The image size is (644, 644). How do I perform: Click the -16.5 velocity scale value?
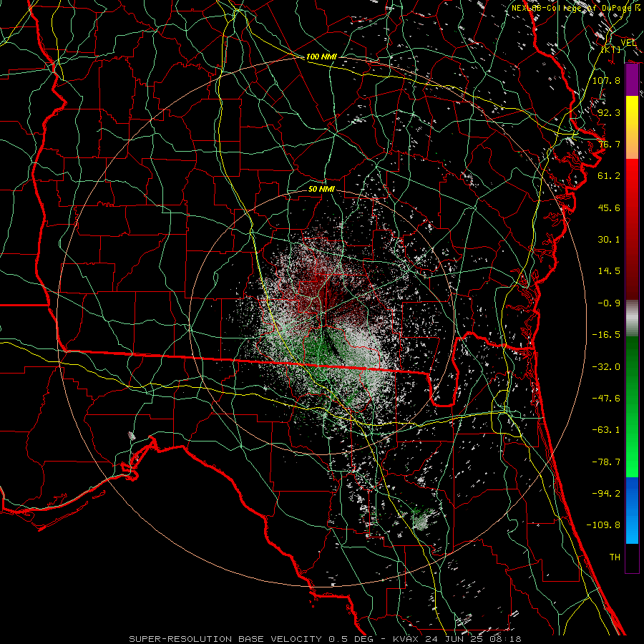click(606, 335)
